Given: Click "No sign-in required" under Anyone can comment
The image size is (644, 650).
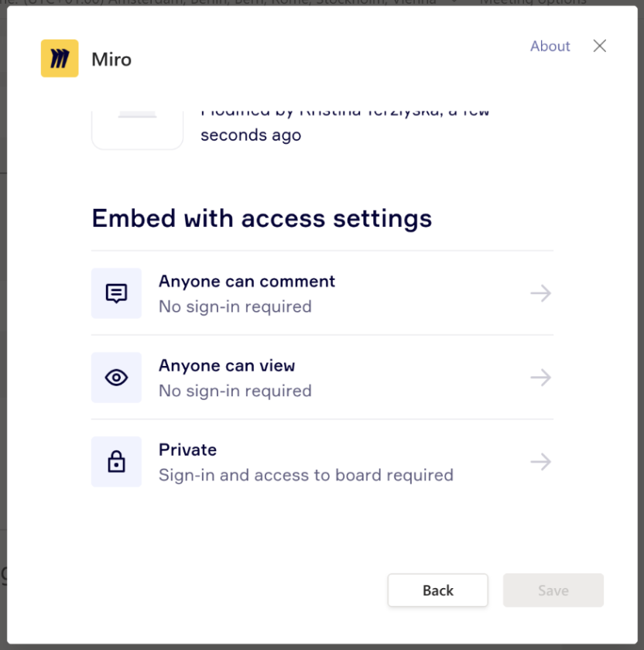Looking at the screenshot, I should click(x=235, y=306).
